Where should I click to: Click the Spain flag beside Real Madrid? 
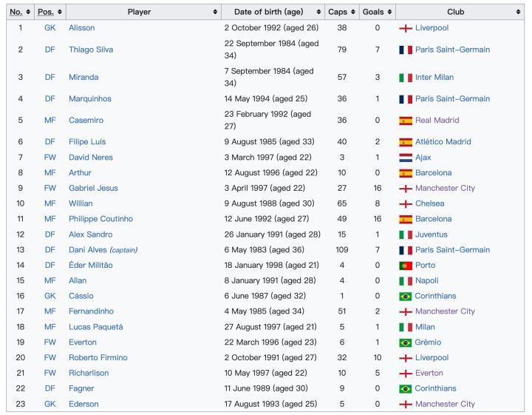coord(405,121)
